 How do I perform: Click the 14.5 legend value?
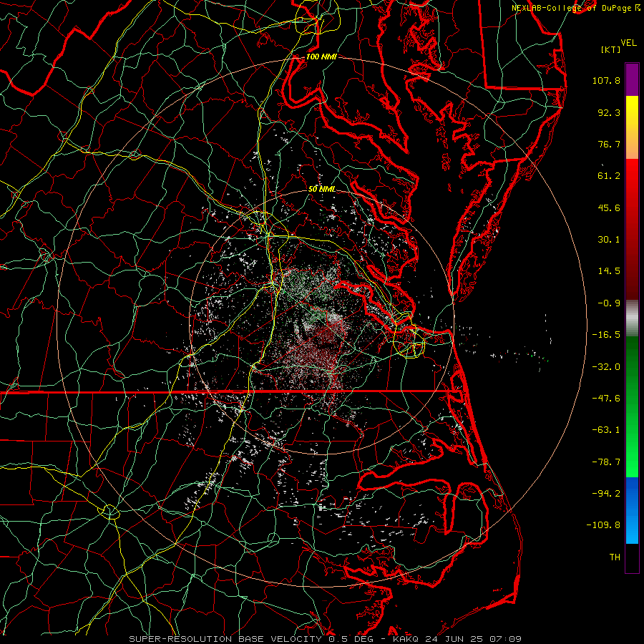point(609,271)
